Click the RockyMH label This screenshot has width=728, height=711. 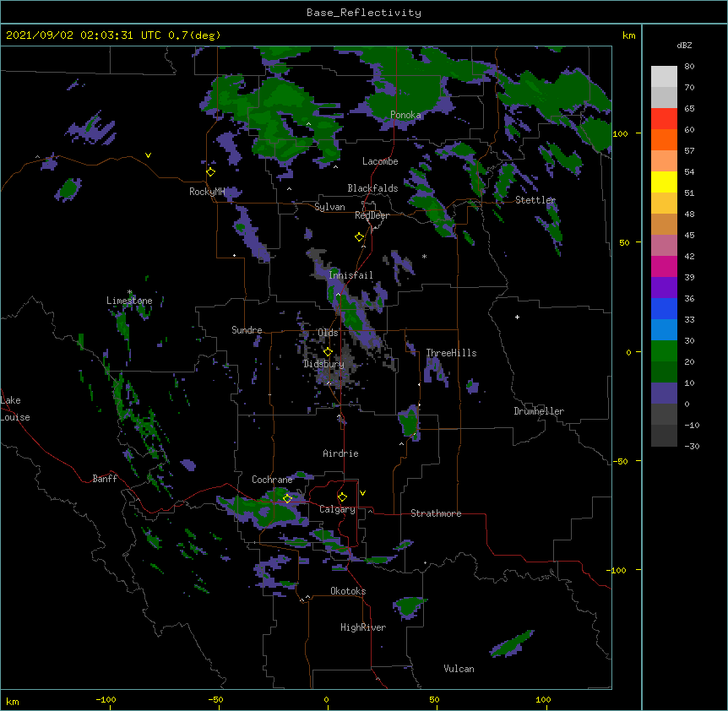pyautogui.click(x=207, y=192)
